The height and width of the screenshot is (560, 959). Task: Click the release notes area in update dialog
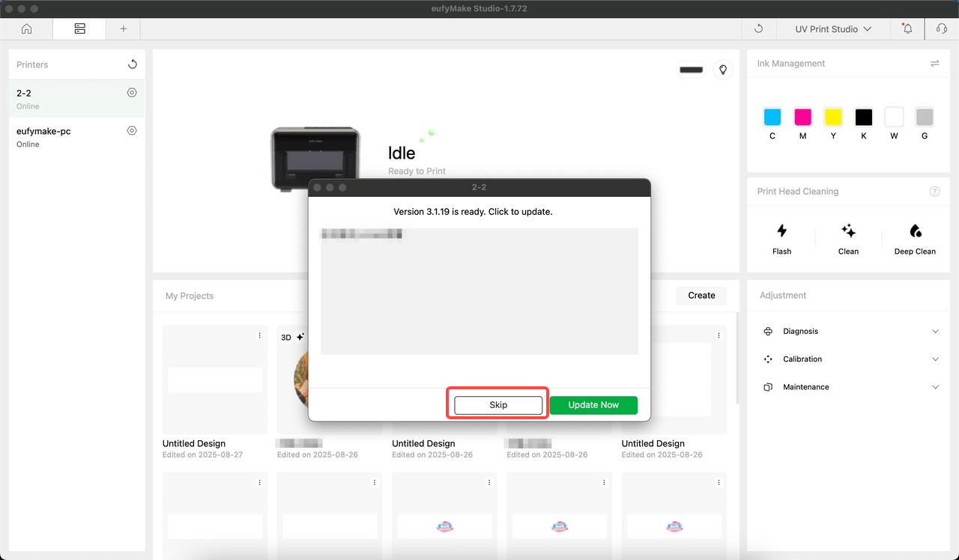tap(479, 291)
